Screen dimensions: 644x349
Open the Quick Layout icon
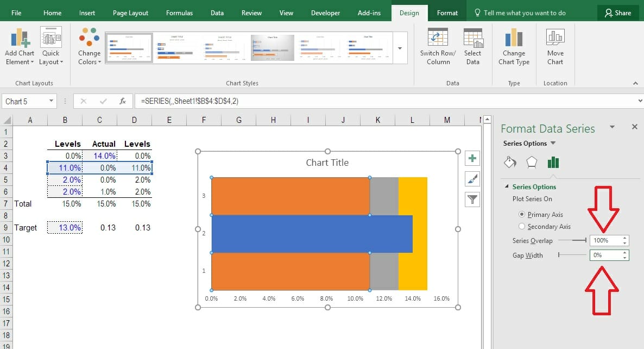point(51,38)
